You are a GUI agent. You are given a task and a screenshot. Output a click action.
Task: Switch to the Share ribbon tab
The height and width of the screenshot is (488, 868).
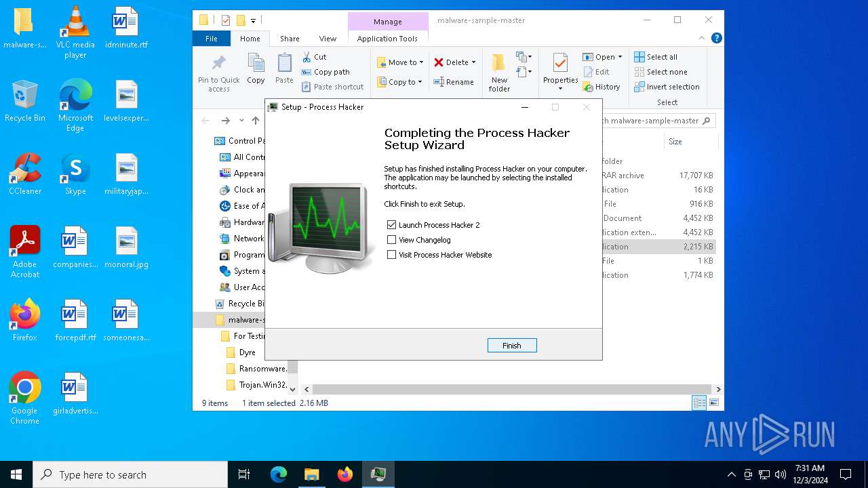pos(290,39)
